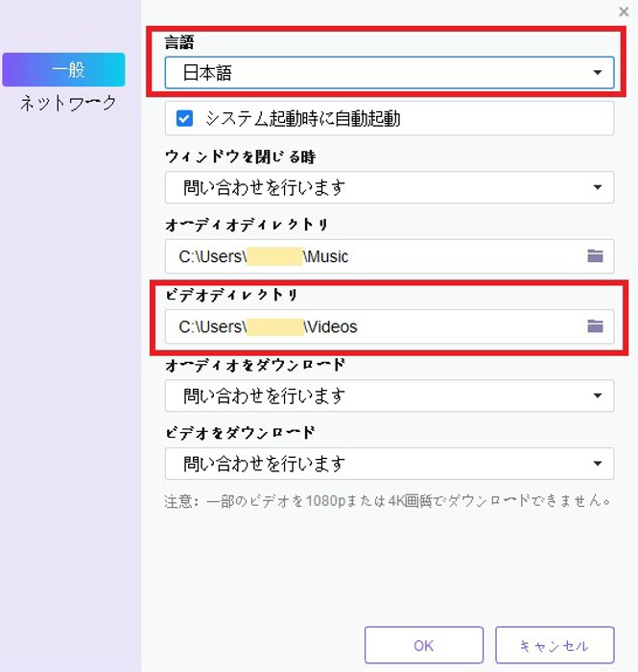638x672 pixels.
Task: Click the folder icon for ビデオディレクトリ
Action: [595, 326]
